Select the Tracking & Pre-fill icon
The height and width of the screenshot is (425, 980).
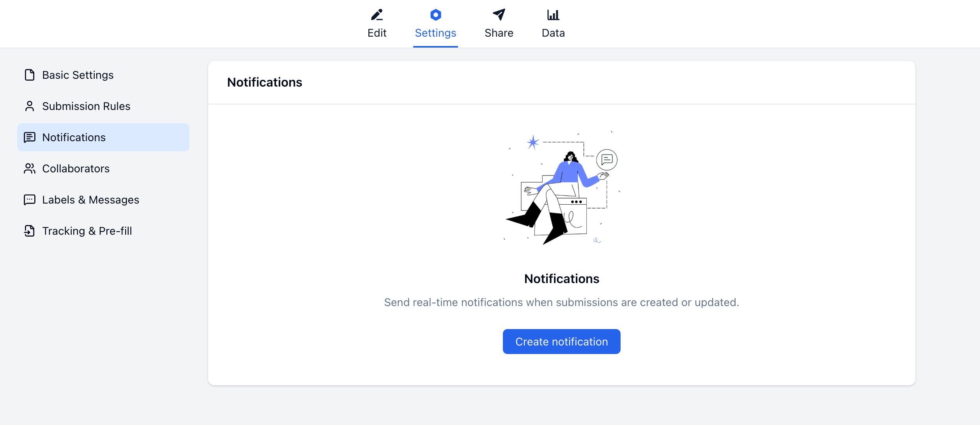(x=29, y=231)
